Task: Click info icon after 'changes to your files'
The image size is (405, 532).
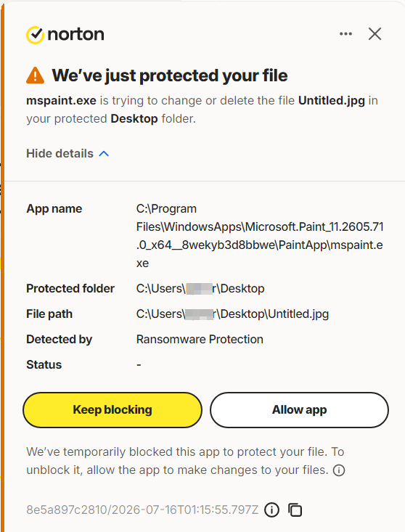Action: point(339,470)
